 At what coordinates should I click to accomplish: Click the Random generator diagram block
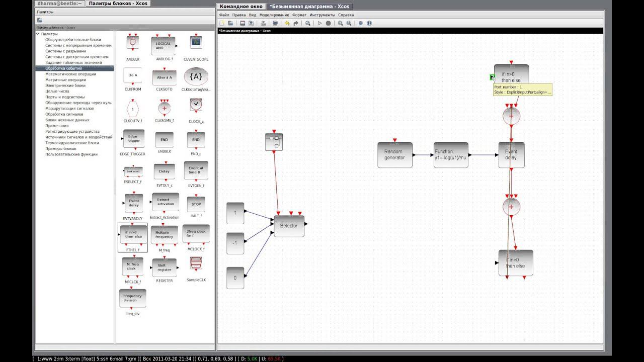click(394, 155)
